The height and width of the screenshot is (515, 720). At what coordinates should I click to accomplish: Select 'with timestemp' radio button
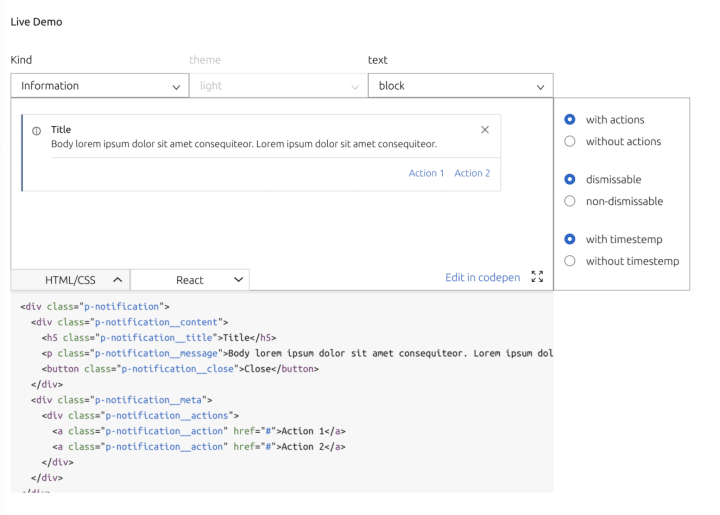(570, 240)
